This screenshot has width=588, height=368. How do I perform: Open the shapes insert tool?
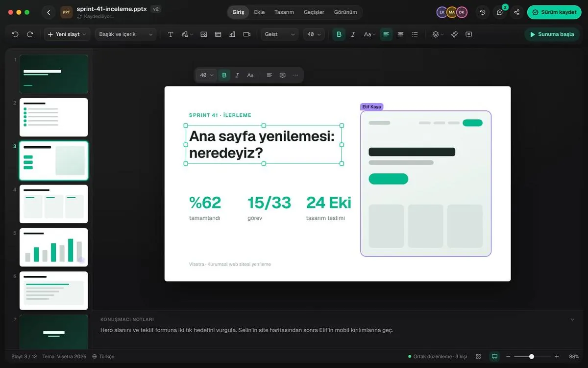[187, 34]
